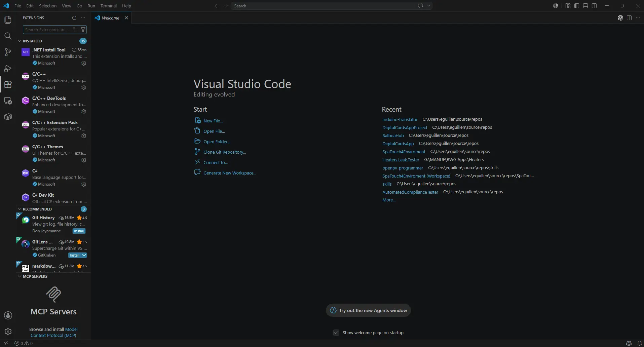
Task: Open the Extensions view icon
Action: (8, 84)
